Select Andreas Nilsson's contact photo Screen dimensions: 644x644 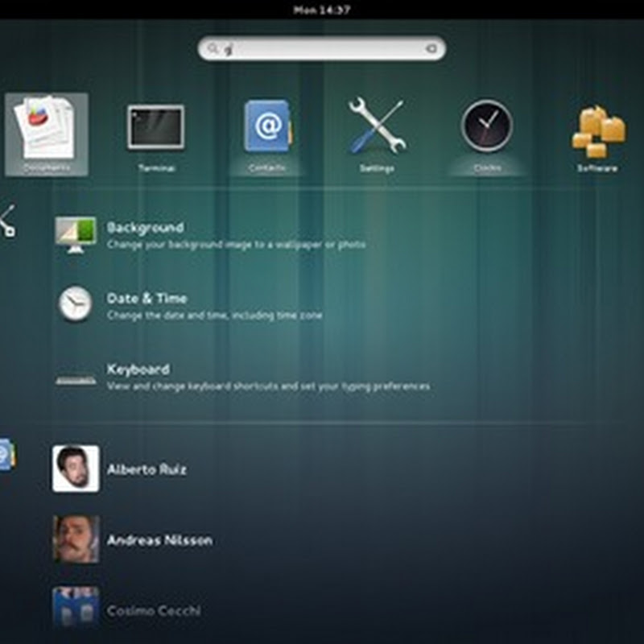[x=76, y=539]
